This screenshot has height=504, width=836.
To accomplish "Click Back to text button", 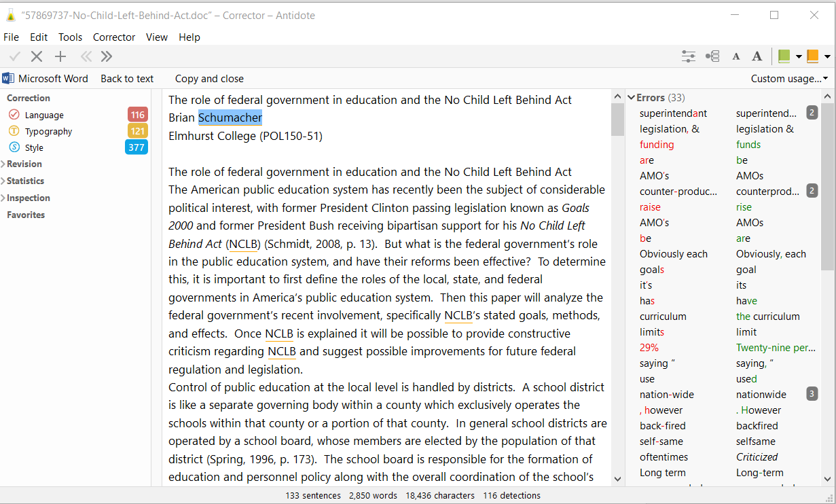I will (x=127, y=79).
